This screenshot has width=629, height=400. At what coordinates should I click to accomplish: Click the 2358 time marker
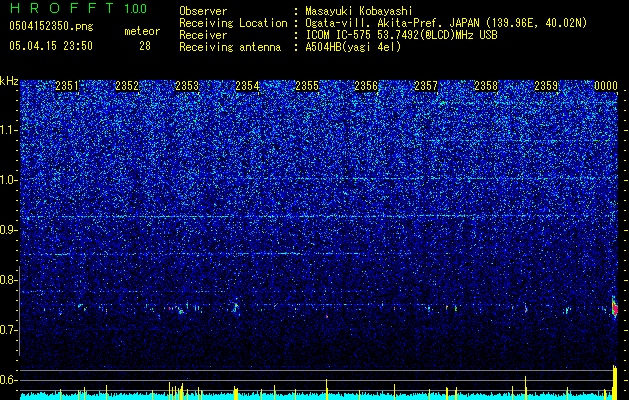click(x=486, y=85)
